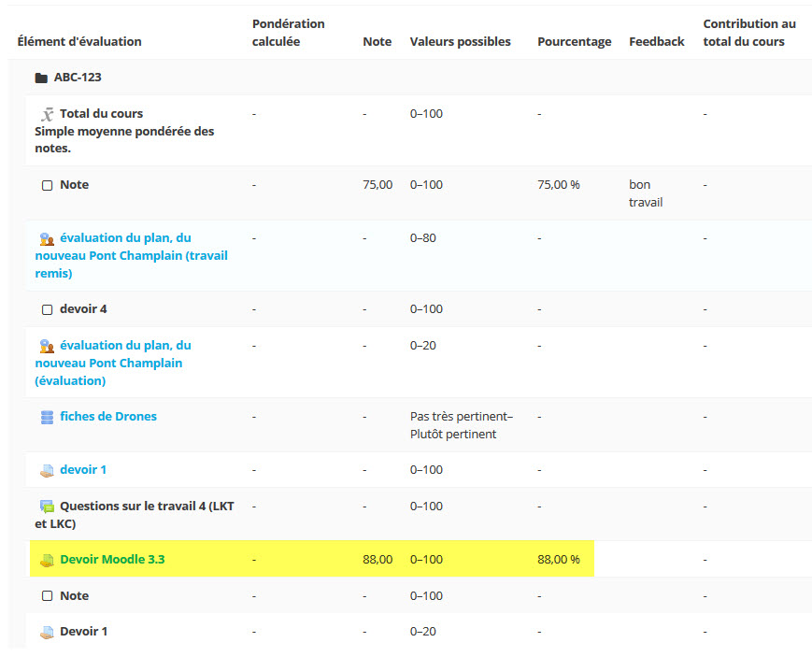Open the blue devoir 1 assignment link

83,470
